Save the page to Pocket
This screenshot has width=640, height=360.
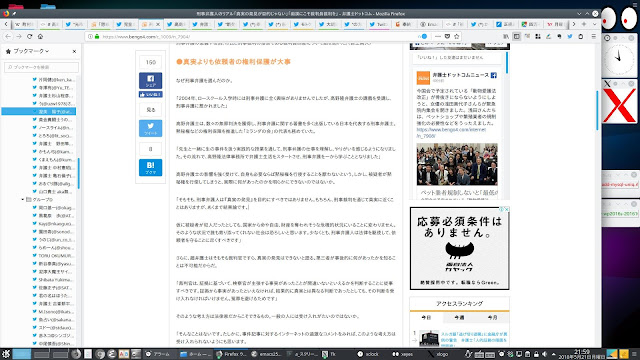(x=447, y=36)
